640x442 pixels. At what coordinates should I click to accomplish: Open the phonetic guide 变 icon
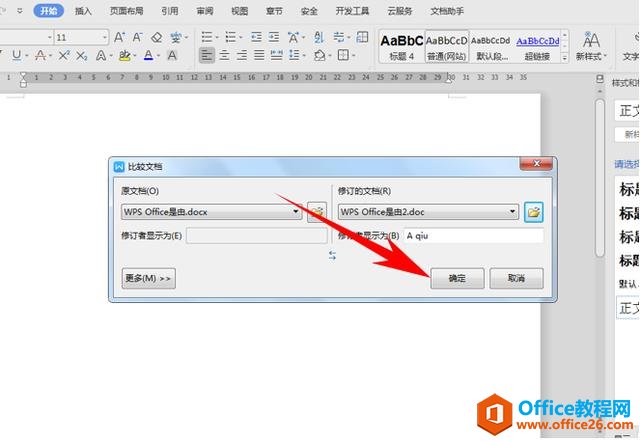point(176,38)
